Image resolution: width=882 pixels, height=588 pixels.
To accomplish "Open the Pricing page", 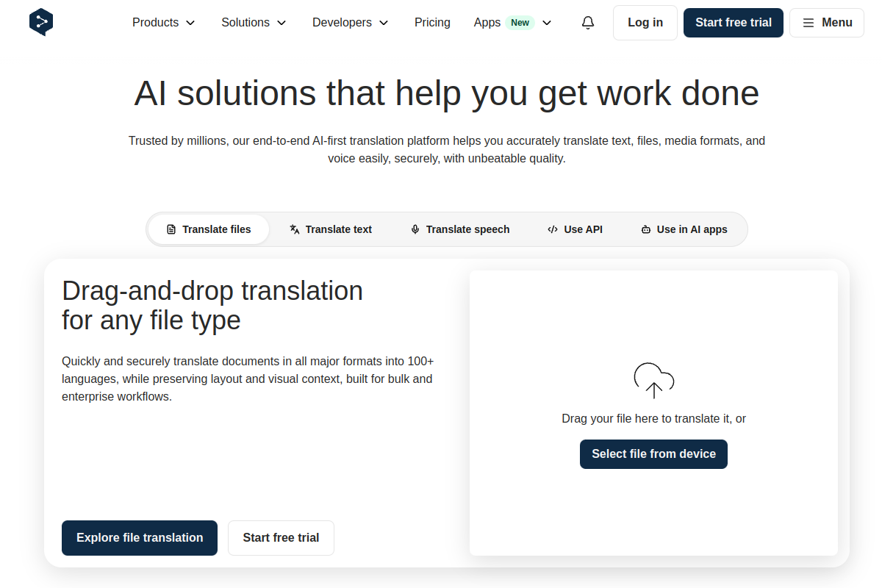I will pos(432,23).
